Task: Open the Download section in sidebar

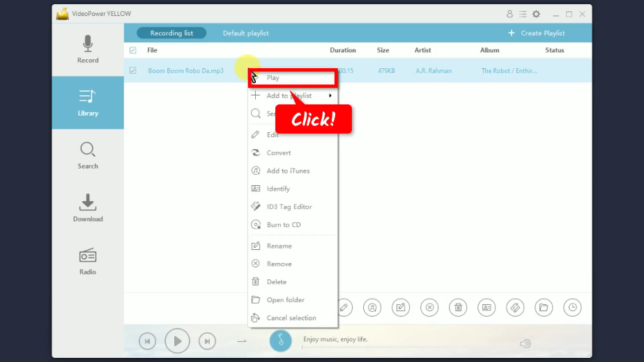Action: pyautogui.click(x=88, y=209)
